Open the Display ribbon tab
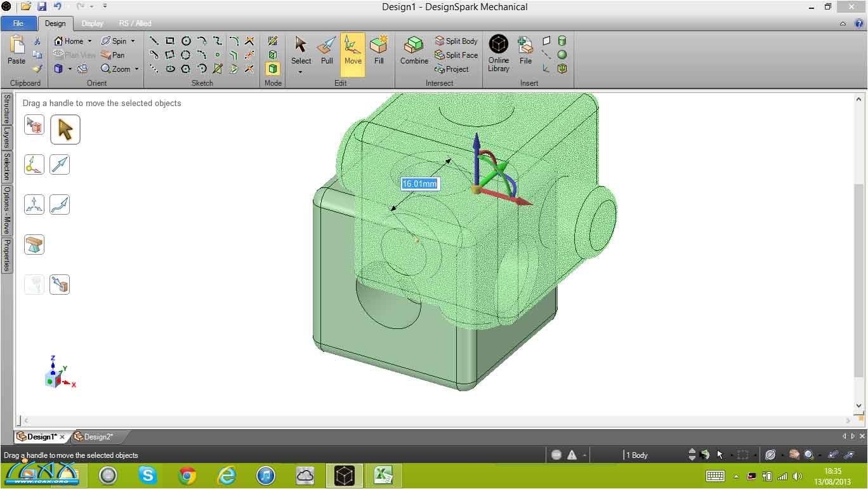868x489 pixels. pyautogui.click(x=93, y=23)
